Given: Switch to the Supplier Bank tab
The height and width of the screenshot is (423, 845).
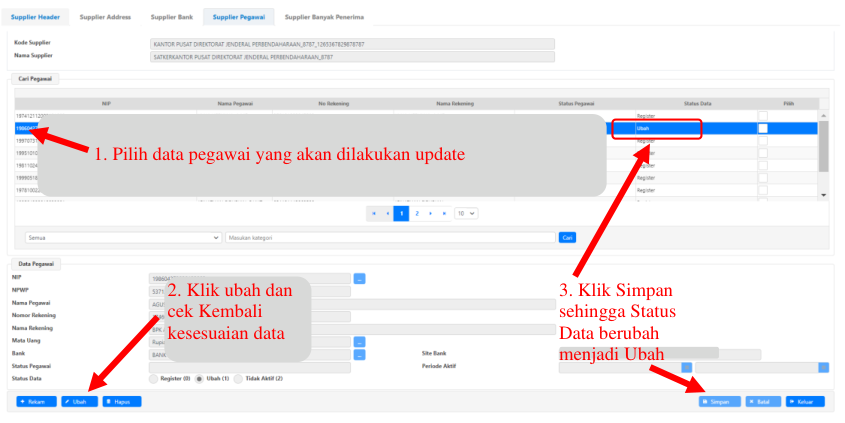Looking at the screenshot, I should 171,17.
